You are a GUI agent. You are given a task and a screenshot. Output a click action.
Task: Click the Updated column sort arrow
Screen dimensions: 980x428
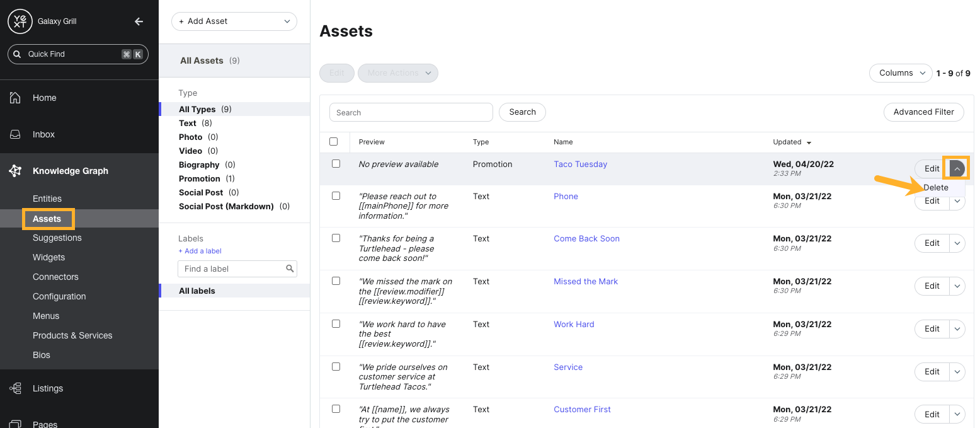[809, 142]
